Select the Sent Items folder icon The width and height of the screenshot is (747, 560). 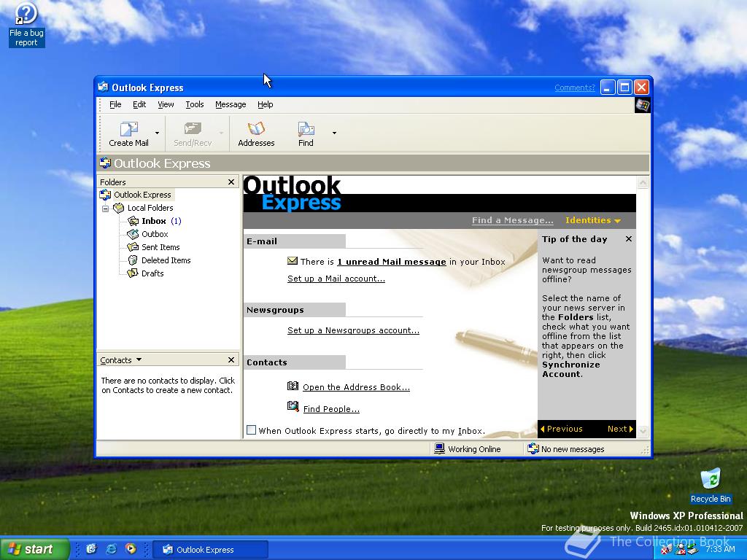[133, 247]
